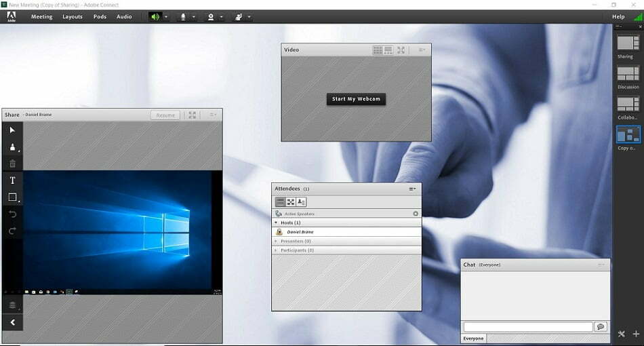Image resolution: width=644 pixels, height=346 pixels.
Task: Collapse the Hosts (1) group
Action: pos(276,223)
